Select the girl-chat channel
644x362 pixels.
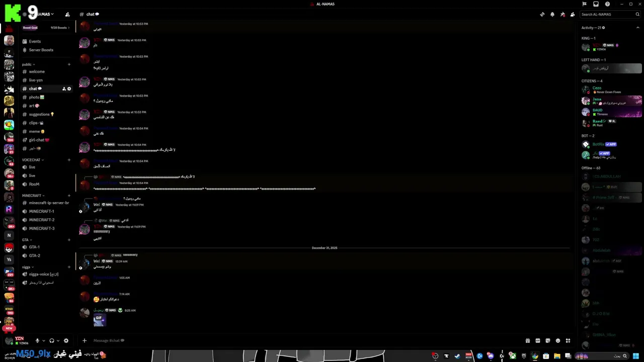(x=47, y=140)
